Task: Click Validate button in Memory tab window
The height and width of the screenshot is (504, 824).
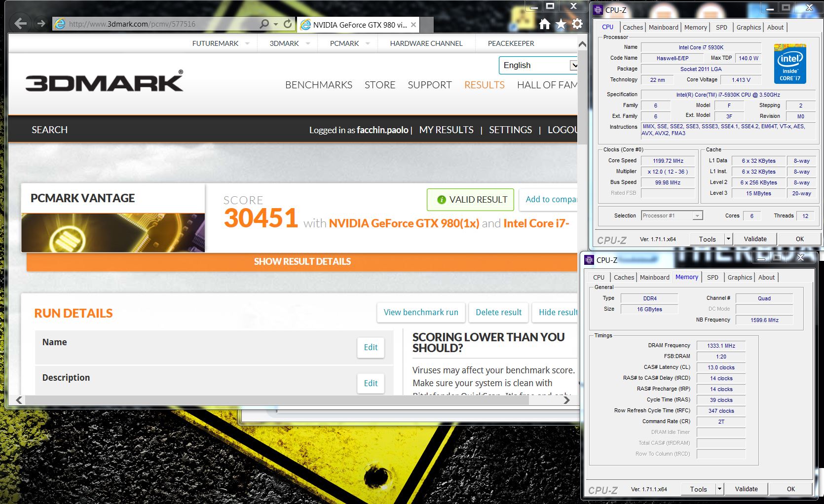Action: (x=746, y=489)
